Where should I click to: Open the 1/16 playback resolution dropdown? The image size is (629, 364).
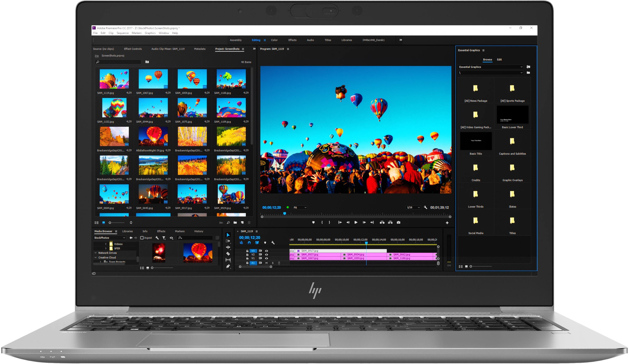413,207
